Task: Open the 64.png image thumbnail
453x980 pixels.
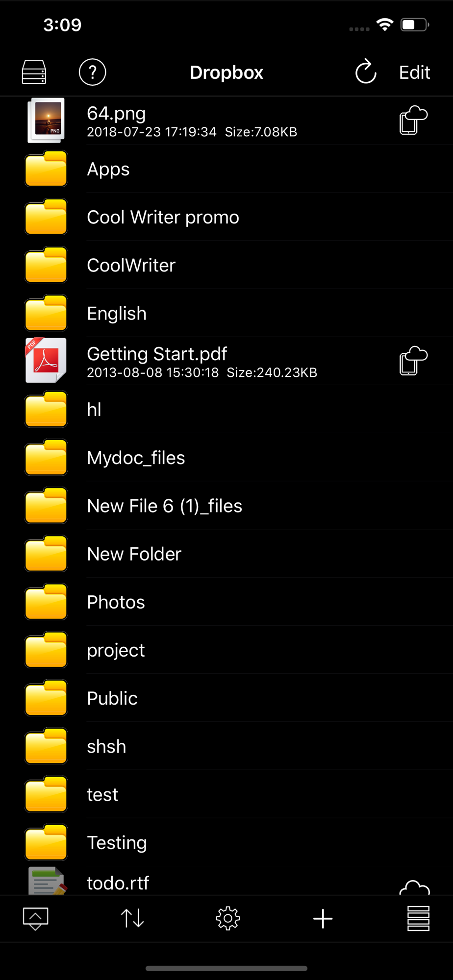Action: point(46,120)
